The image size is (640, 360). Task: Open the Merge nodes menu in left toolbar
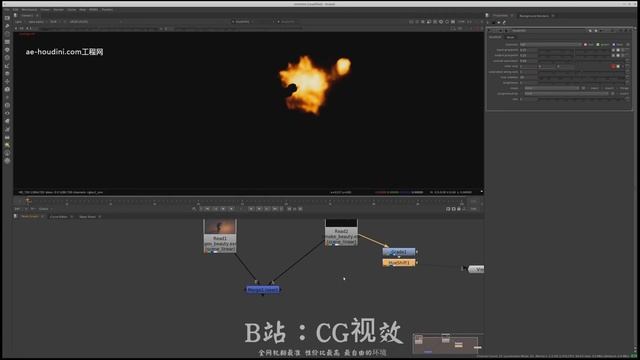point(7,73)
